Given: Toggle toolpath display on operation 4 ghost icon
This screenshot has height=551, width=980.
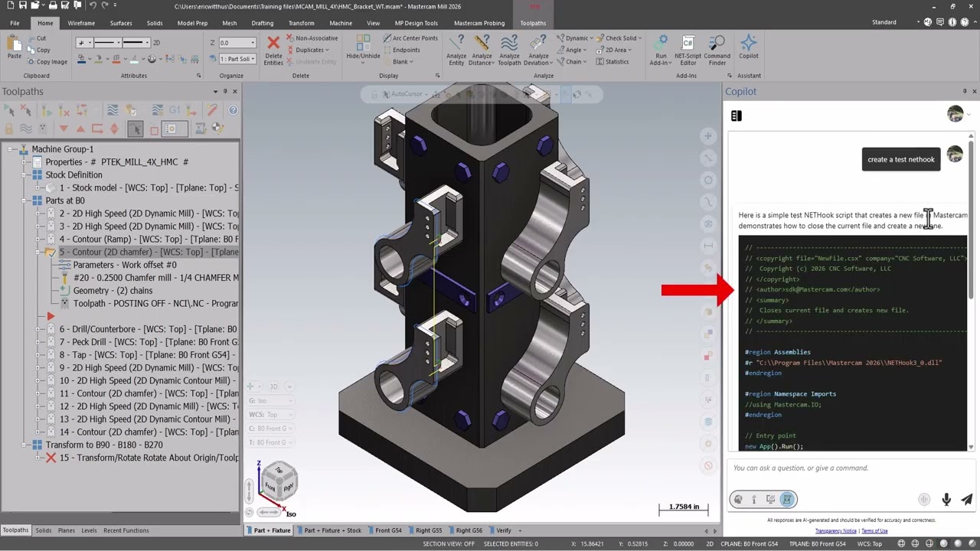Looking at the screenshot, I should (x=51, y=240).
